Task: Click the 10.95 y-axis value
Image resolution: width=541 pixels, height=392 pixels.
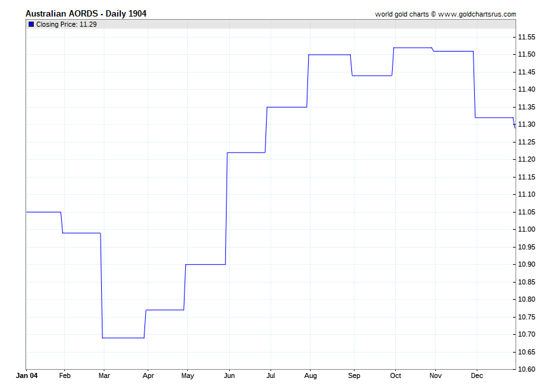Action: click(x=526, y=247)
